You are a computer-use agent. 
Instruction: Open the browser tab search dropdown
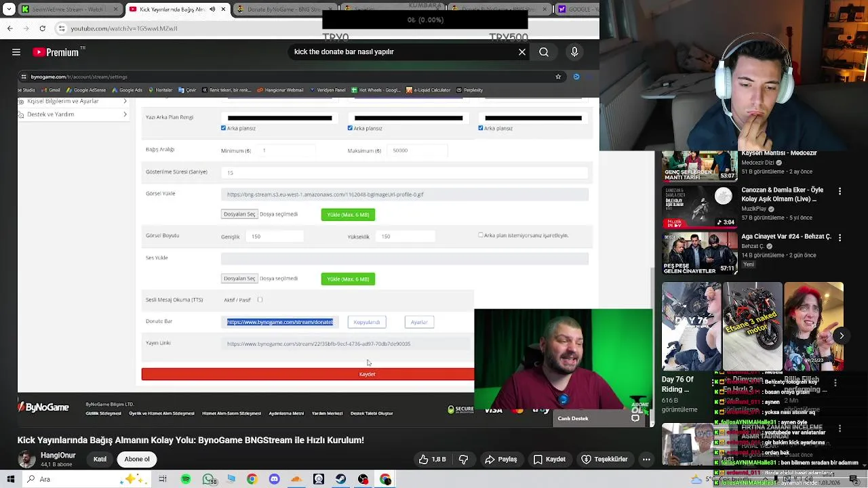(x=7, y=9)
